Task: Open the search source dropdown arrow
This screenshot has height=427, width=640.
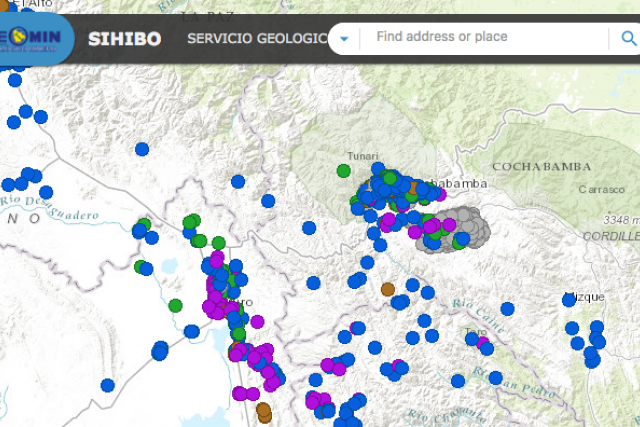Action: click(344, 39)
